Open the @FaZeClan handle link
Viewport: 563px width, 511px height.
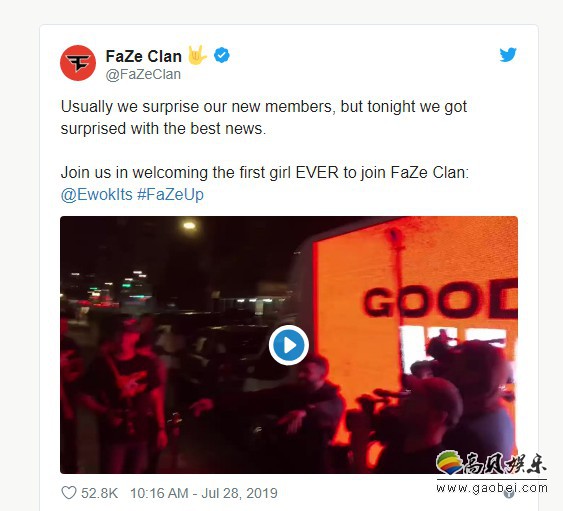(143, 74)
